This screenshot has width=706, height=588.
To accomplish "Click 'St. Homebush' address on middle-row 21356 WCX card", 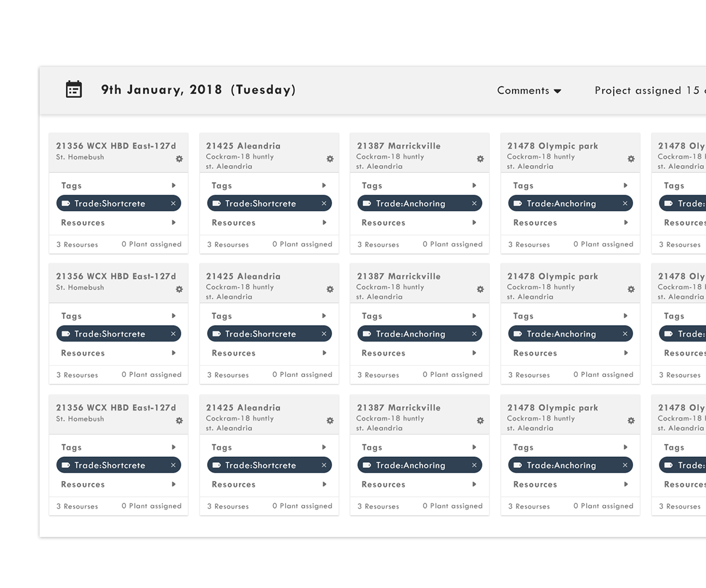I will tap(80, 288).
